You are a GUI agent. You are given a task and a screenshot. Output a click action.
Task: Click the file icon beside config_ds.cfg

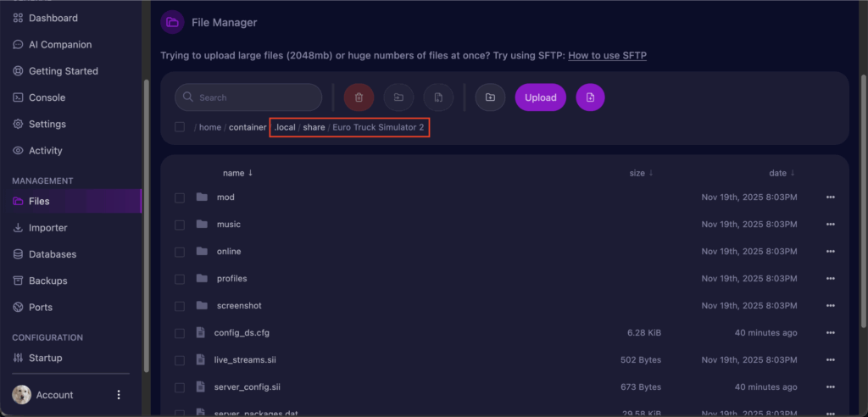pyautogui.click(x=202, y=333)
